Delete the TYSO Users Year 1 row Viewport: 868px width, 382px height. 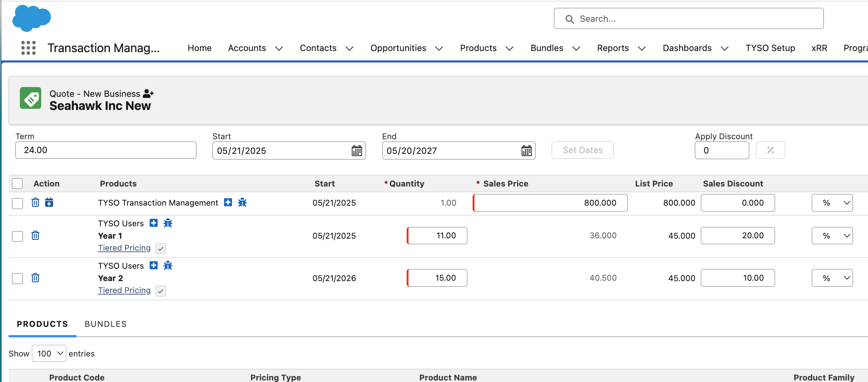[35, 236]
